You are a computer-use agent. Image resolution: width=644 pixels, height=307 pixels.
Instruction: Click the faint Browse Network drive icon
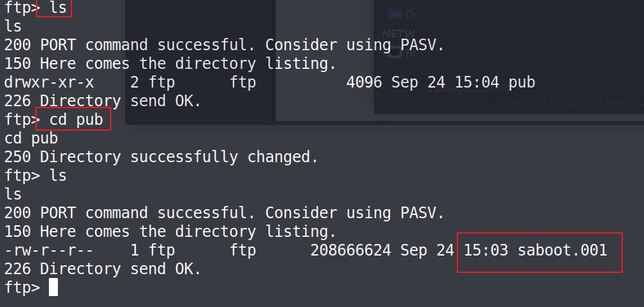[394, 53]
